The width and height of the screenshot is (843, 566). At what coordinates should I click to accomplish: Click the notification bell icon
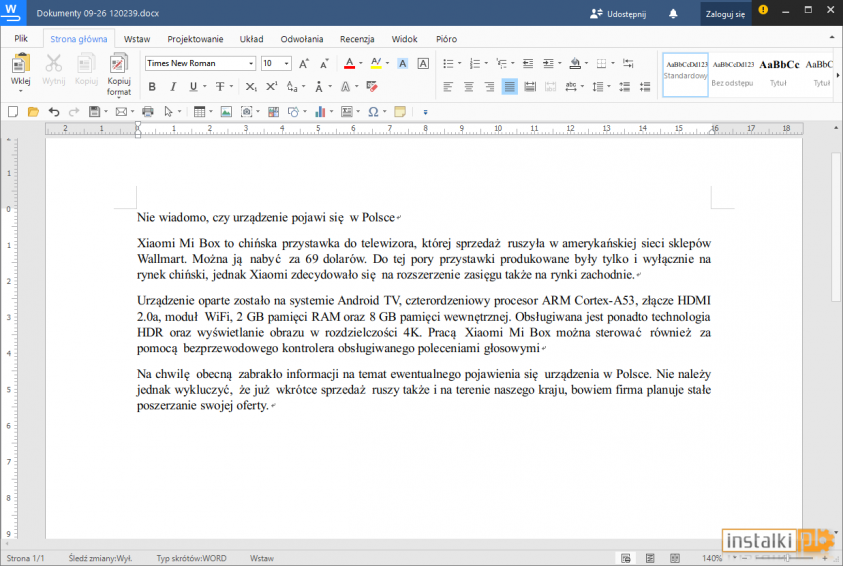(x=673, y=14)
